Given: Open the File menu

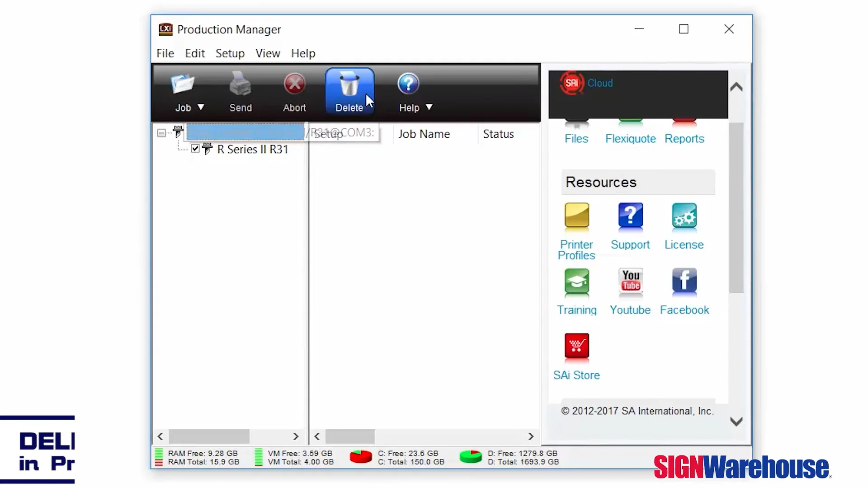Looking at the screenshot, I should [165, 53].
